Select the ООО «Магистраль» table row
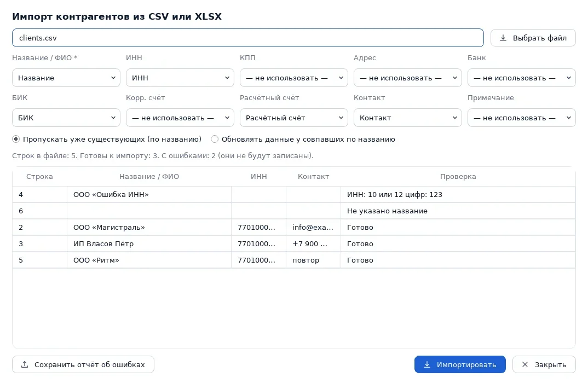 coord(293,227)
